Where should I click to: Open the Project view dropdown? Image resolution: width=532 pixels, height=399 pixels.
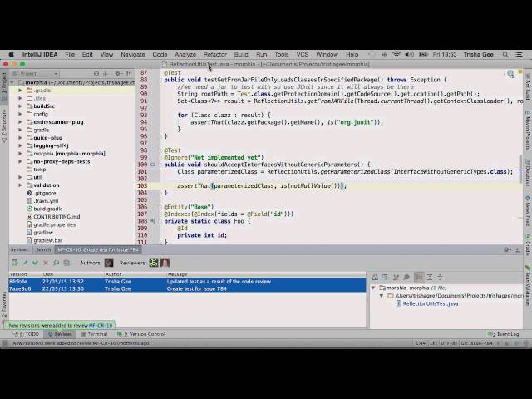pos(35,74)
